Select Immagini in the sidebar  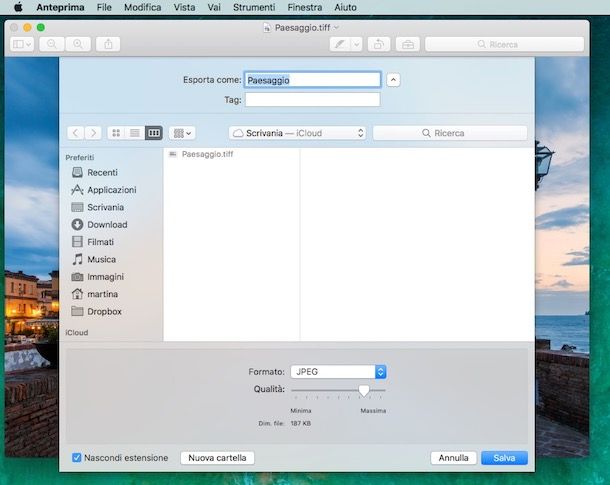click(98, 277)
